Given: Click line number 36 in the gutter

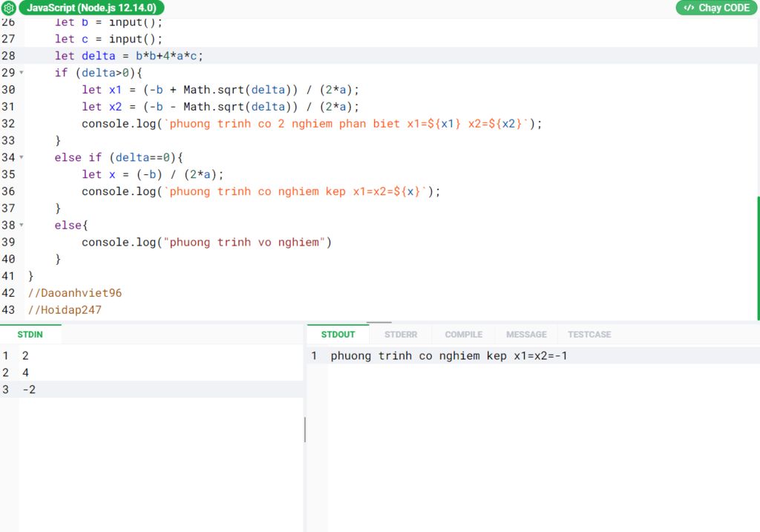Looking at the screenshot, I should 8,191.
